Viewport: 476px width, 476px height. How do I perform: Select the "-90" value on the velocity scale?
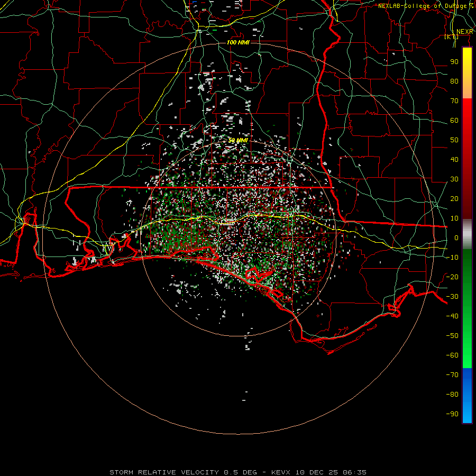click(452, 414)
